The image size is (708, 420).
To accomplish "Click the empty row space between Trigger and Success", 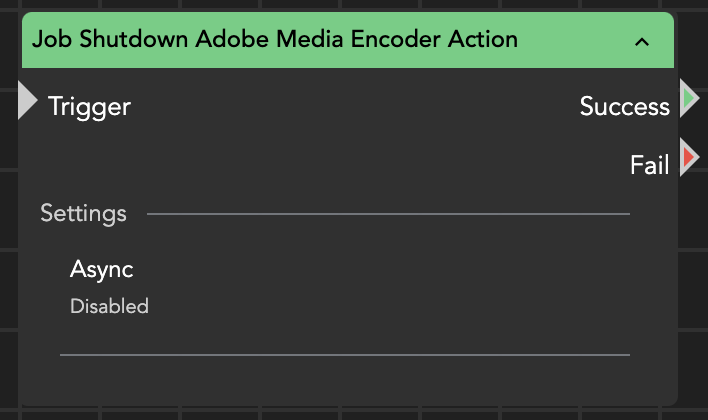I will pos(350,106).
